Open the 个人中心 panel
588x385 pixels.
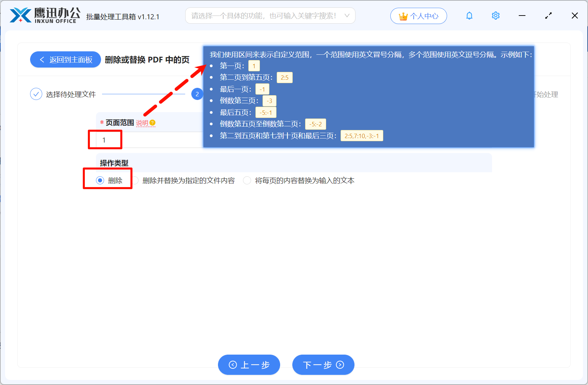(x=418, y=16)
